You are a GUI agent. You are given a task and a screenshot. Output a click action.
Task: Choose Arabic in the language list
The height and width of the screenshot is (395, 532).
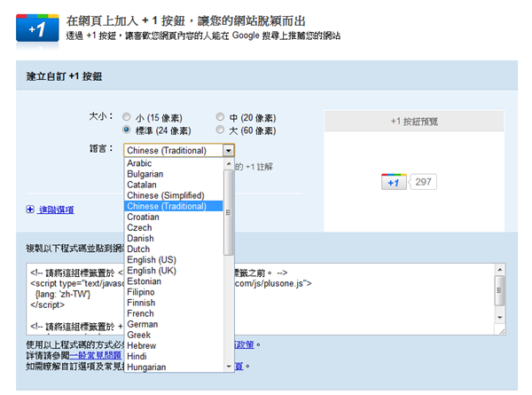click(x=174, y=163)
